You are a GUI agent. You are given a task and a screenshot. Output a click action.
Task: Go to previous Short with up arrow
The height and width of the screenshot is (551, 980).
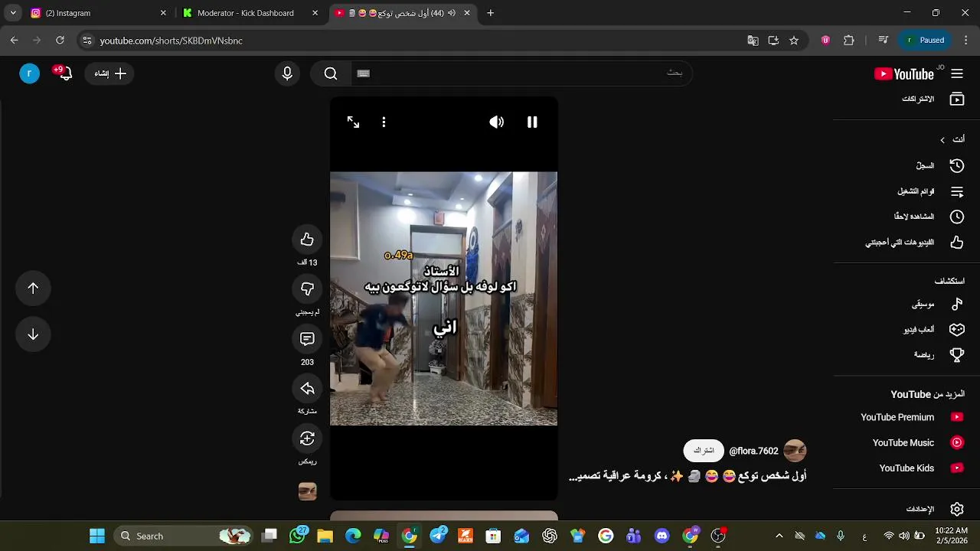click(33, 288)
